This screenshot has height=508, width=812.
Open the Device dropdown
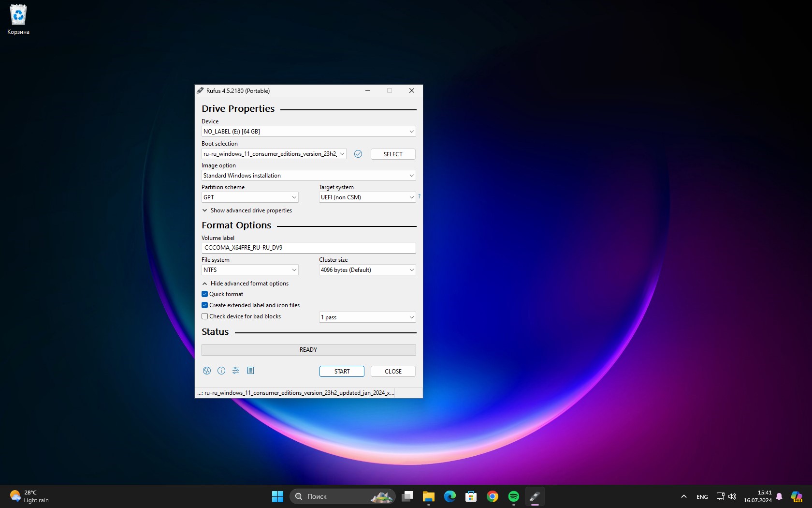[x=308, y=132]
